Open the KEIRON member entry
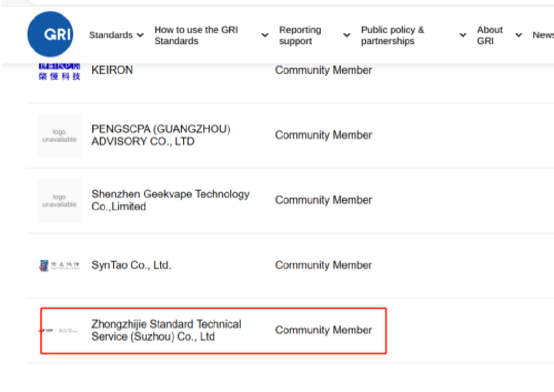This screenshot has width=554, height=392. [x=112, y=70]
